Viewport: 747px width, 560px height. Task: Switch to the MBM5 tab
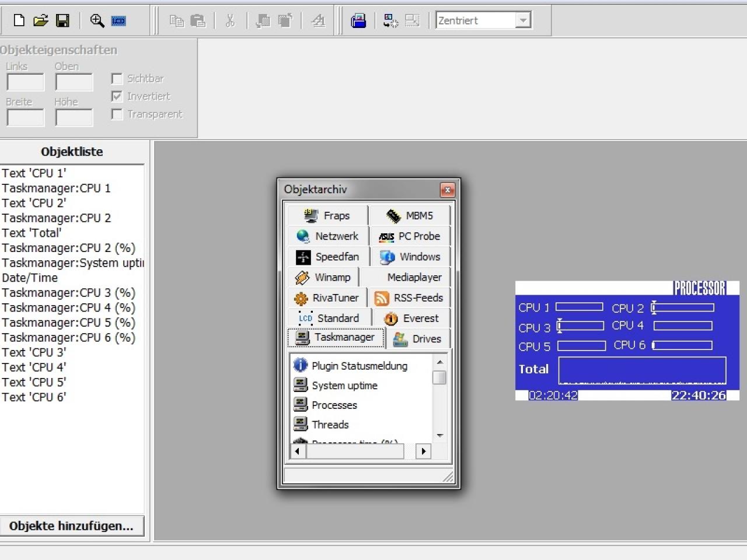[x=410, y=215]
